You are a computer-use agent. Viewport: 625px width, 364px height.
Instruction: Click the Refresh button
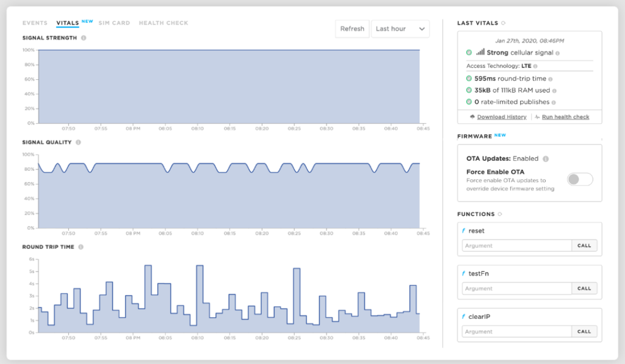(352, 28)
